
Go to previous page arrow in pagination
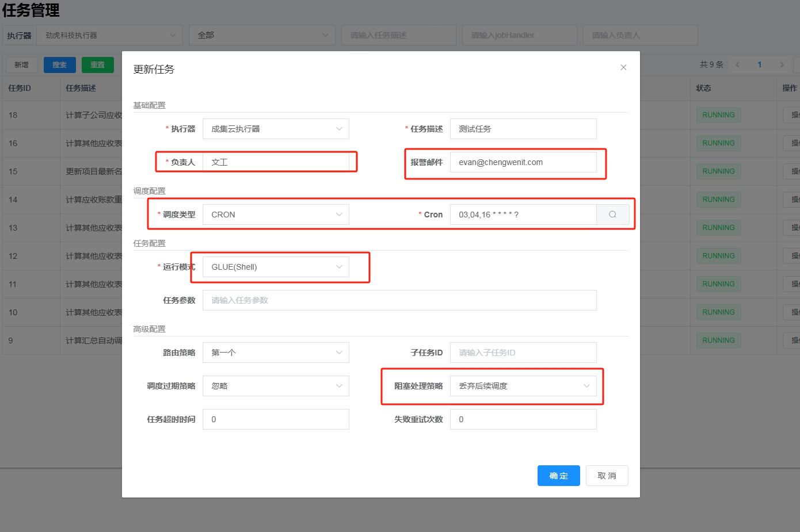[x=737, y=64]
